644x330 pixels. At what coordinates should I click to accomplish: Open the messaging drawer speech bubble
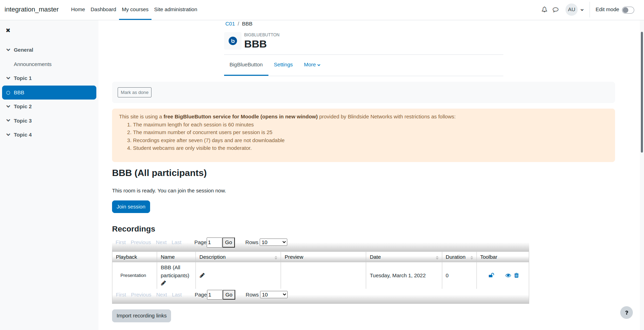coord(556,10)
